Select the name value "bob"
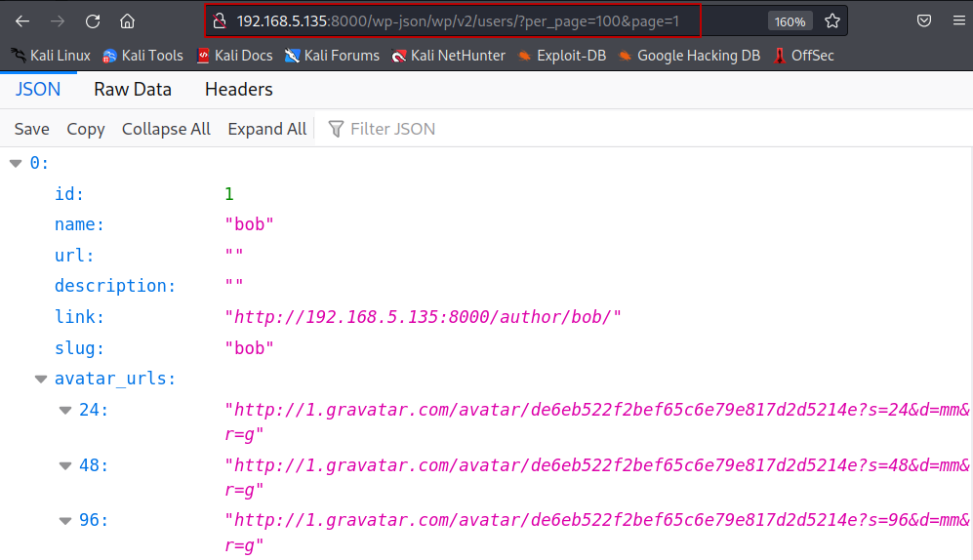The height and width of the screenshot is (560, 973). [250, 224]
